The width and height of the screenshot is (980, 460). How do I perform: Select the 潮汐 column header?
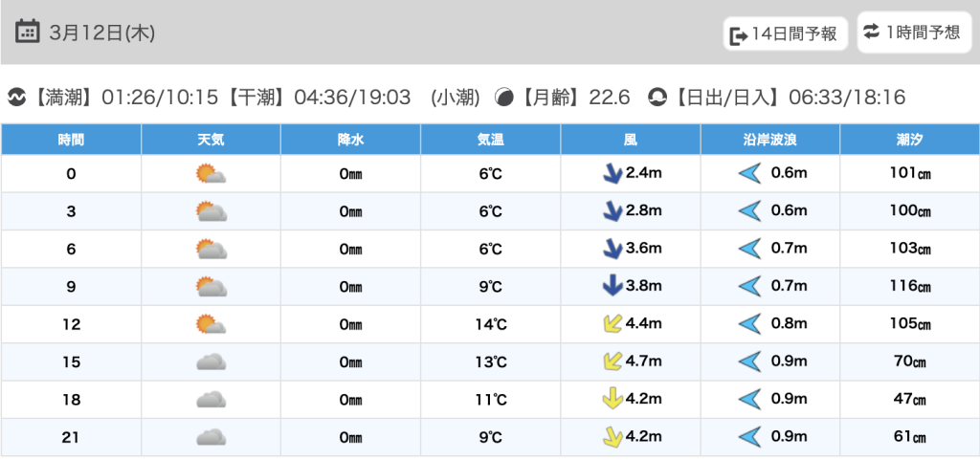coord(909,140)
